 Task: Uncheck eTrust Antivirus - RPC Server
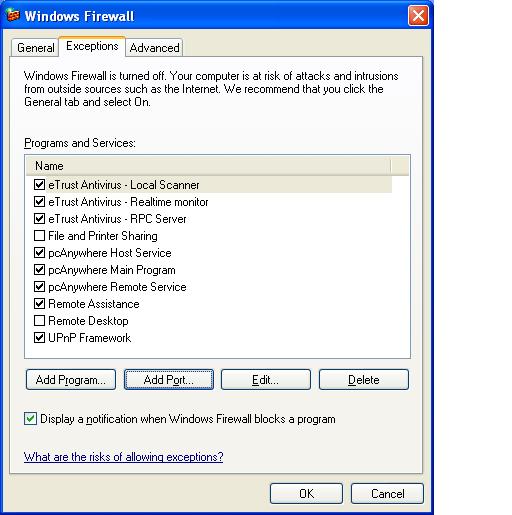coord(39,218)
